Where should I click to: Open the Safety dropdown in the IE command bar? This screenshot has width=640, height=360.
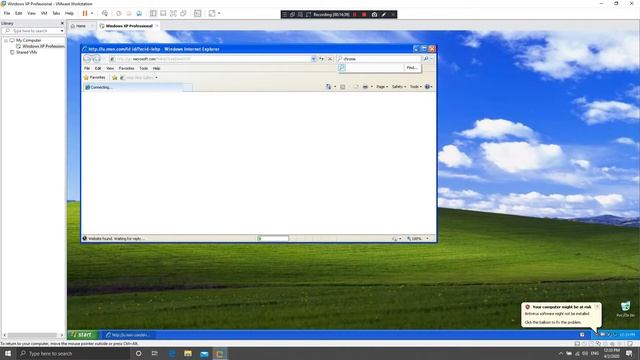pos(399,87)
